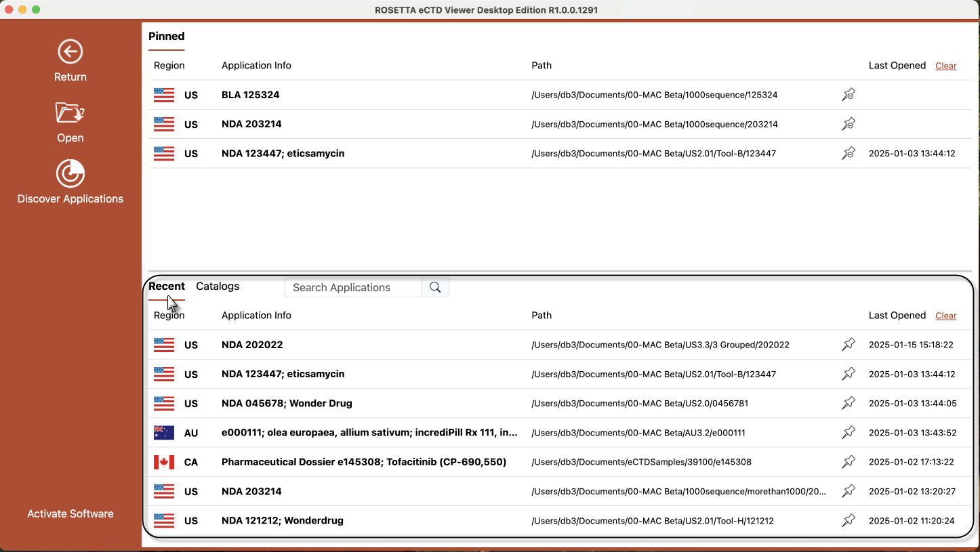
Task: Pin the Tofacitinib Pharmaceutical Dossier
Action: tap(848, 462)
